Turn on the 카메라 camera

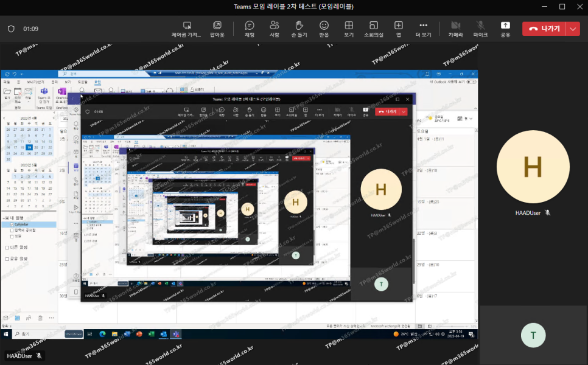456,29
